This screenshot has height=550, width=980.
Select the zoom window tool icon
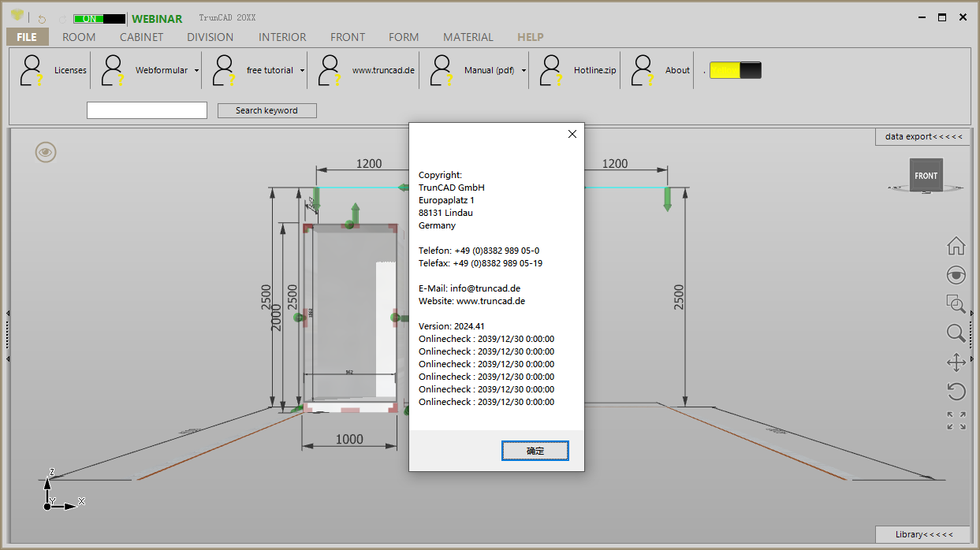tap(956, 304)
